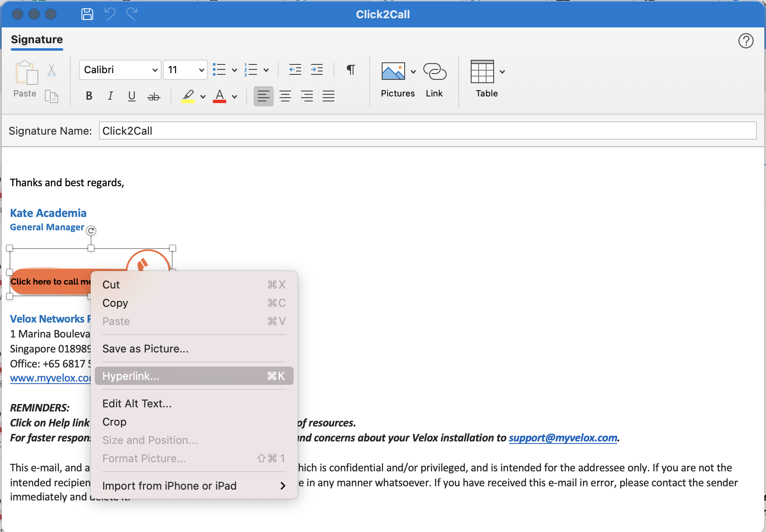Click the top-right resize handle of image
Viewport: 766px width, 532px height.
tap(173, 248)
